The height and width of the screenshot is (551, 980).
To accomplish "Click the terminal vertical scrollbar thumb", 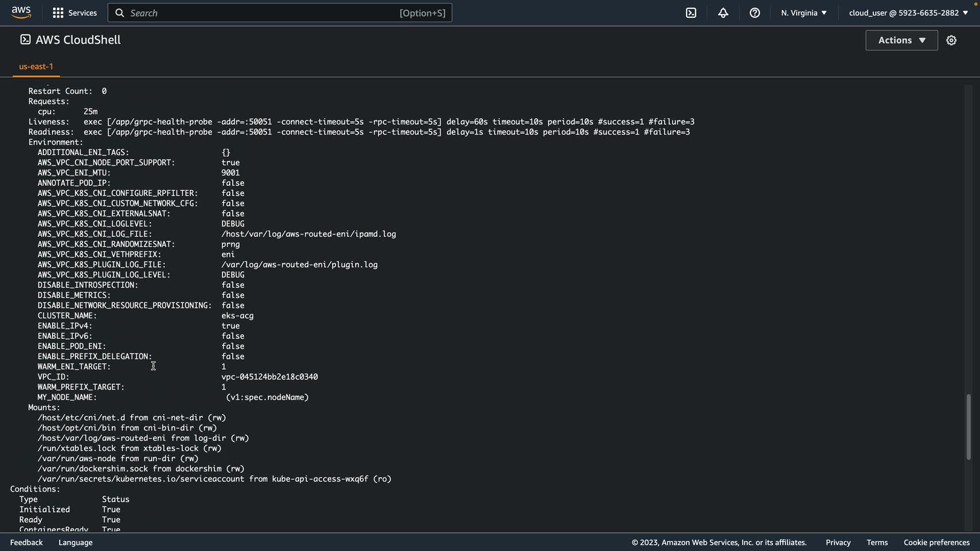I will [968, 427].
